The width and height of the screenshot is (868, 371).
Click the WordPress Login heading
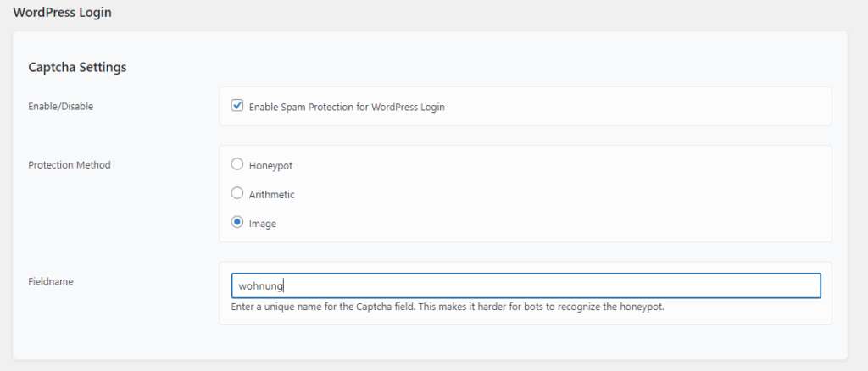point(62,12)
